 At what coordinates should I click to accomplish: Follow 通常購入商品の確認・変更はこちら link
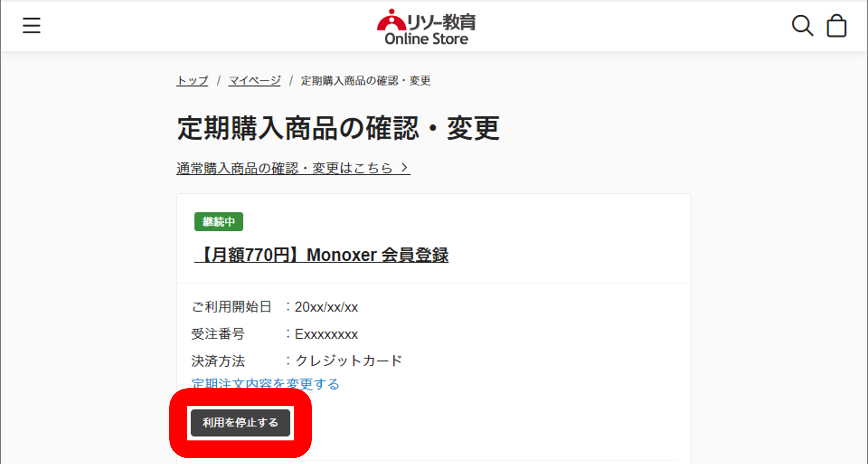293,168
